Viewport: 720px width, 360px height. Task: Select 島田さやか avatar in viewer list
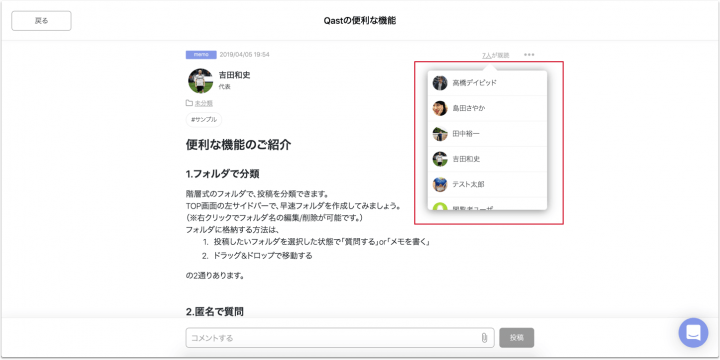[x=440, y=108]
